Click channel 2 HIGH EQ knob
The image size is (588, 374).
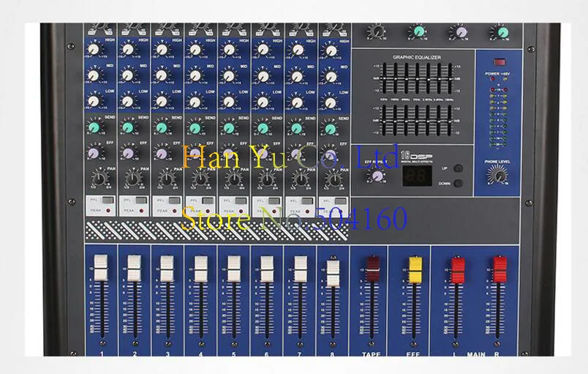(128, 49)
